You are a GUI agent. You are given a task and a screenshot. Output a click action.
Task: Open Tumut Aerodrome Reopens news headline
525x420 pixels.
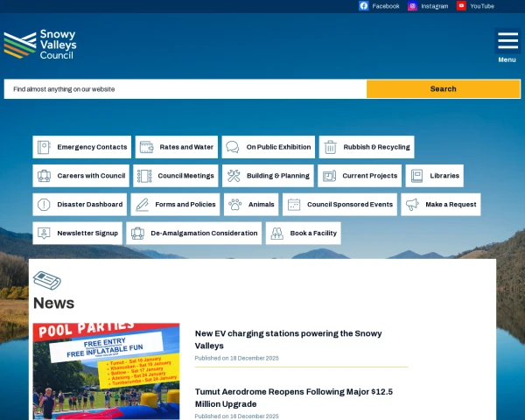pyautogui.click(x=293, y=398)
